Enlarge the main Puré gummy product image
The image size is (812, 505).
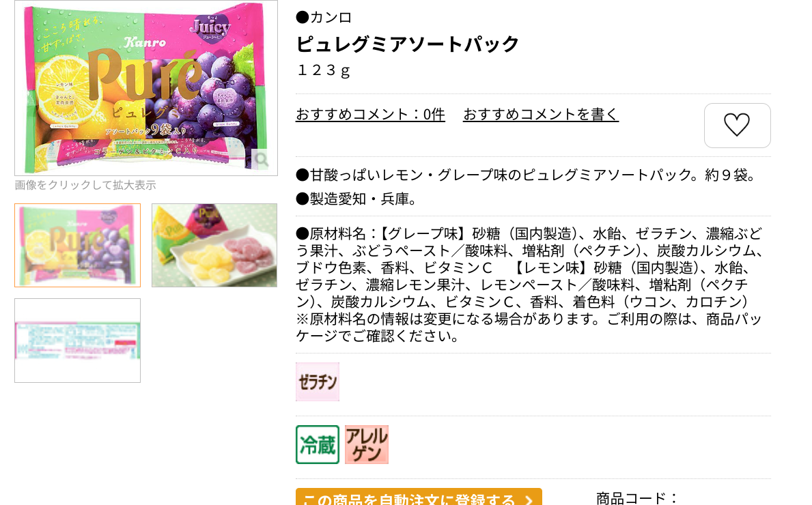click(146, 87)
